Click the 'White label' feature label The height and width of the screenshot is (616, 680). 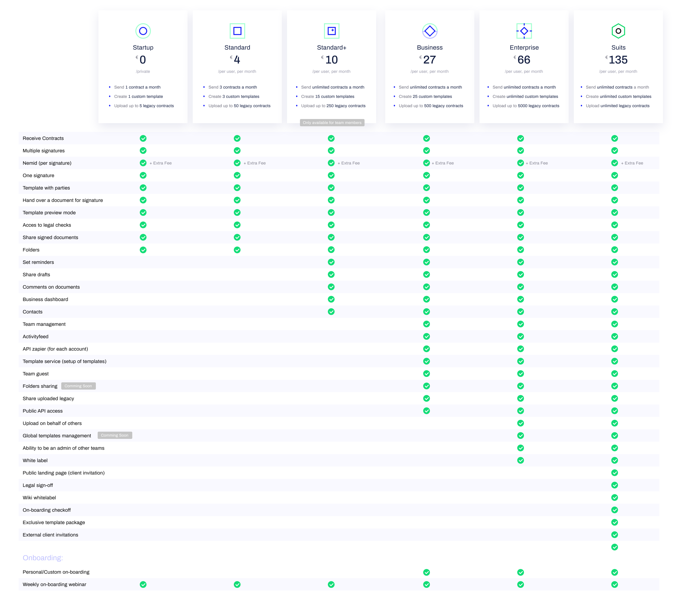(35, 461)
